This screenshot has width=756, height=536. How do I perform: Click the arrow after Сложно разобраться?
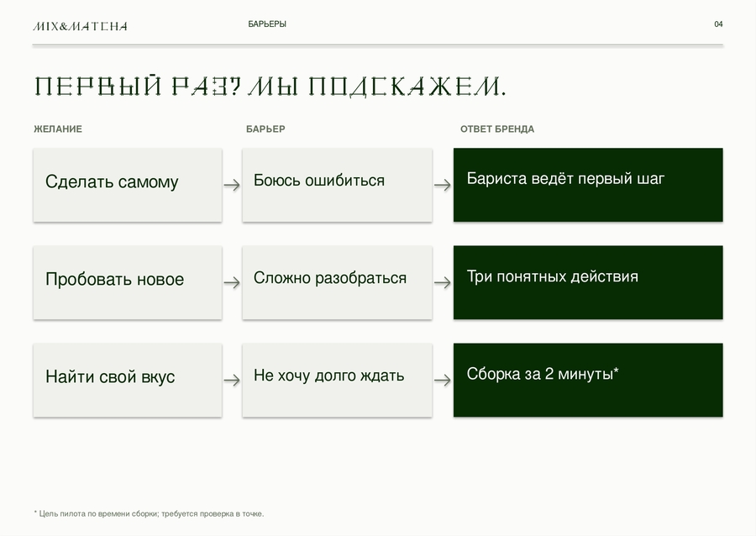(443, 282)
